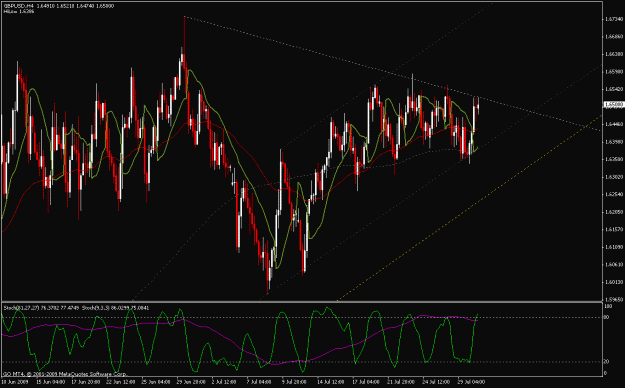
Task: Click the 21 Jul 20:00 time label
Action: pos(401,382)
